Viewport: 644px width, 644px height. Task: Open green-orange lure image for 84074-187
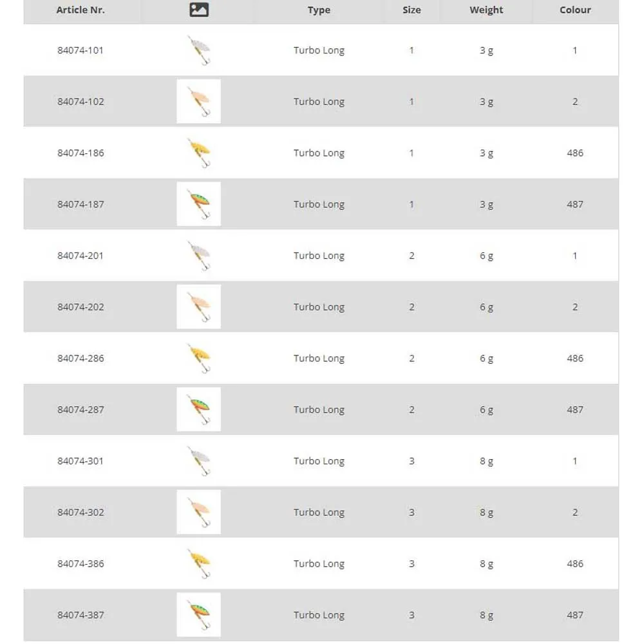tap(199, 204)
